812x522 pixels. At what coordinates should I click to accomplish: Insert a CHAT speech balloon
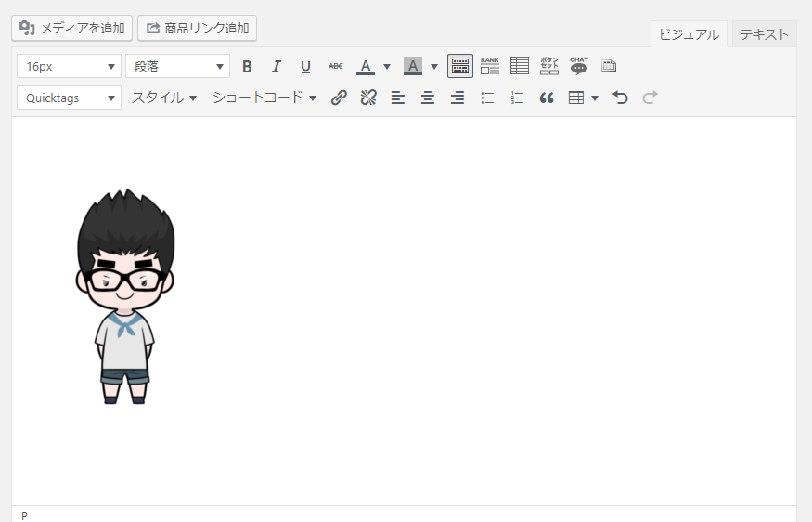pyautogui.click(x=579, y=66)
